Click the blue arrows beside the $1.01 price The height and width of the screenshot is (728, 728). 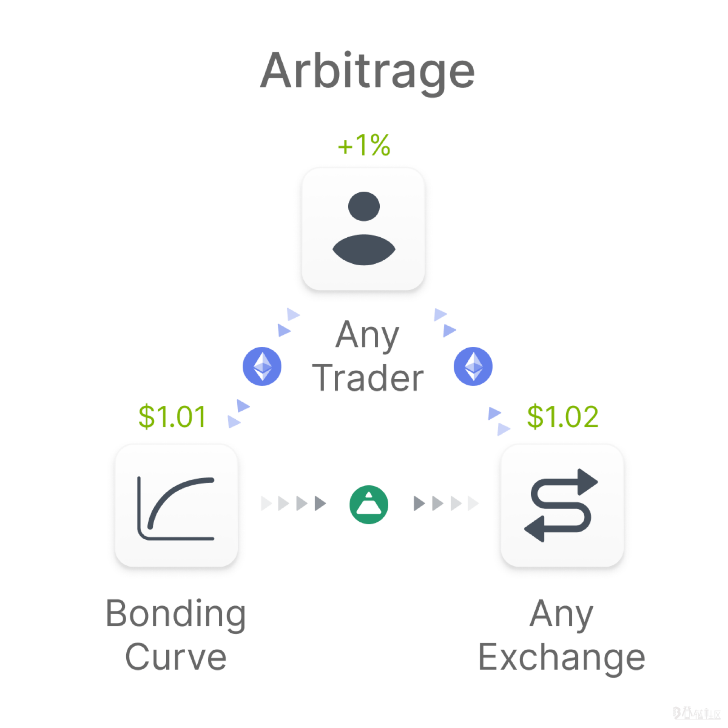pos(238,414)
